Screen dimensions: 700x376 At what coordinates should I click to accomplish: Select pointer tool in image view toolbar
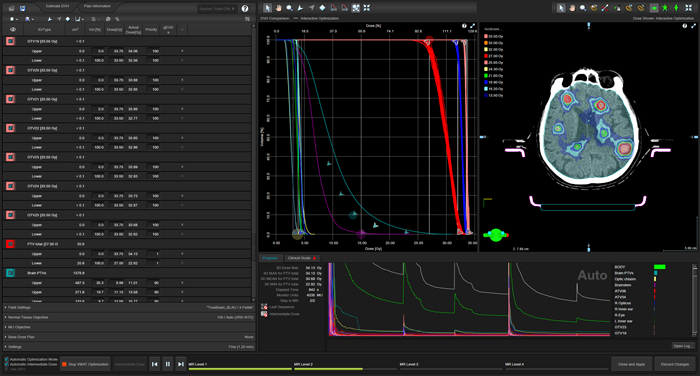pos(561,8)
